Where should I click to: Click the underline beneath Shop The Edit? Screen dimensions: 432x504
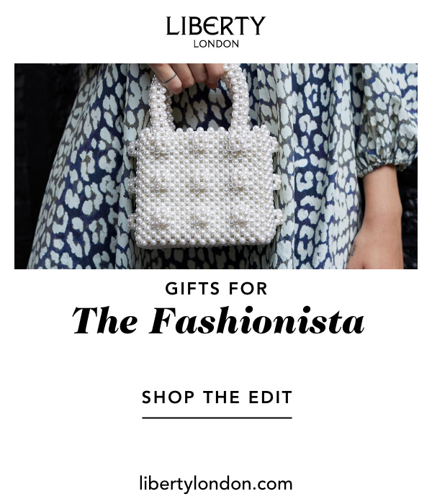coord(217,418)
